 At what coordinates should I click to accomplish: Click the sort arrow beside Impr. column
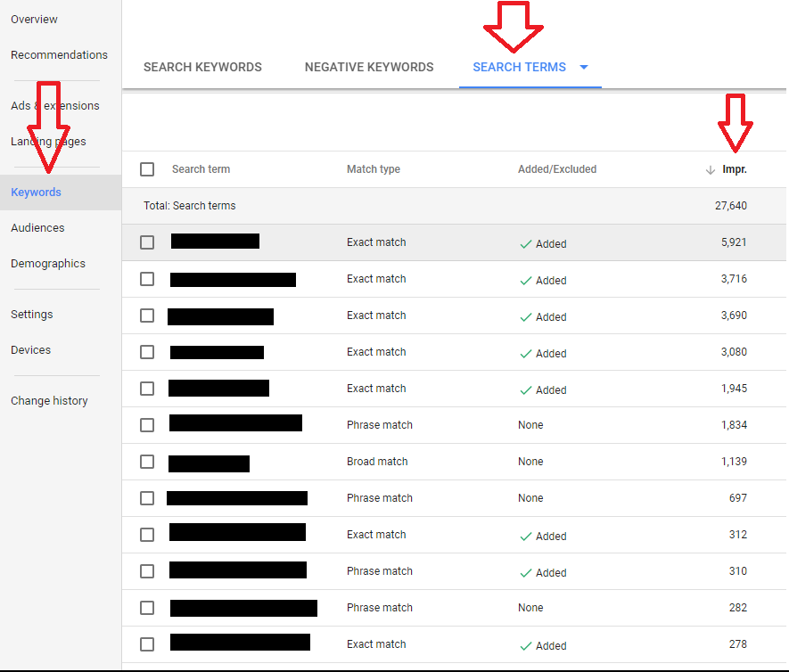point(711,170)
